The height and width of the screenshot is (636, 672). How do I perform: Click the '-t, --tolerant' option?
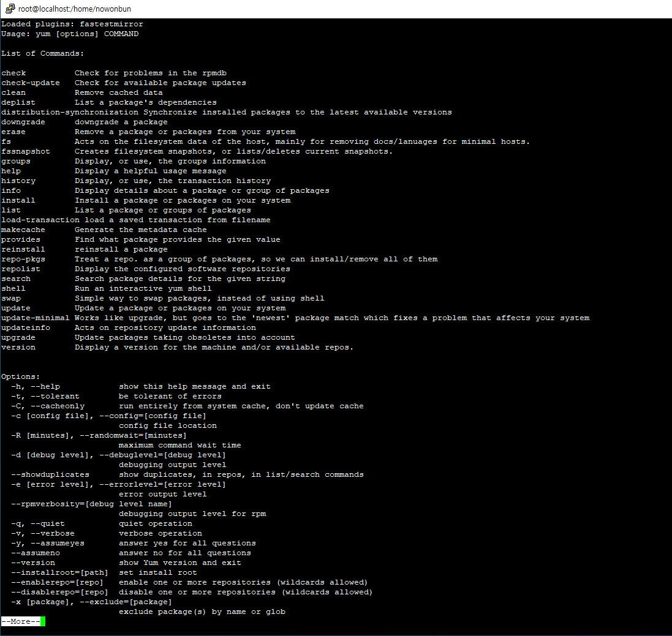(x=45, y=397)
